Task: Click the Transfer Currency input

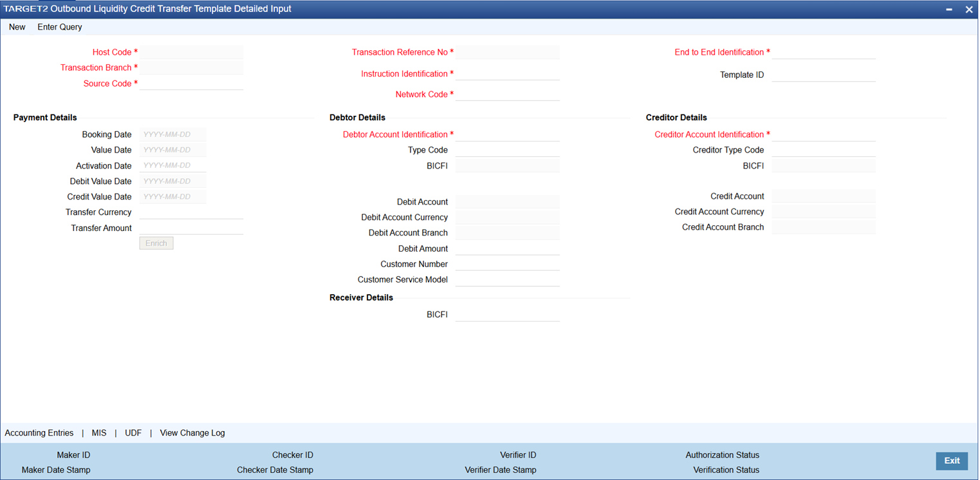Action: click(191, 212)
